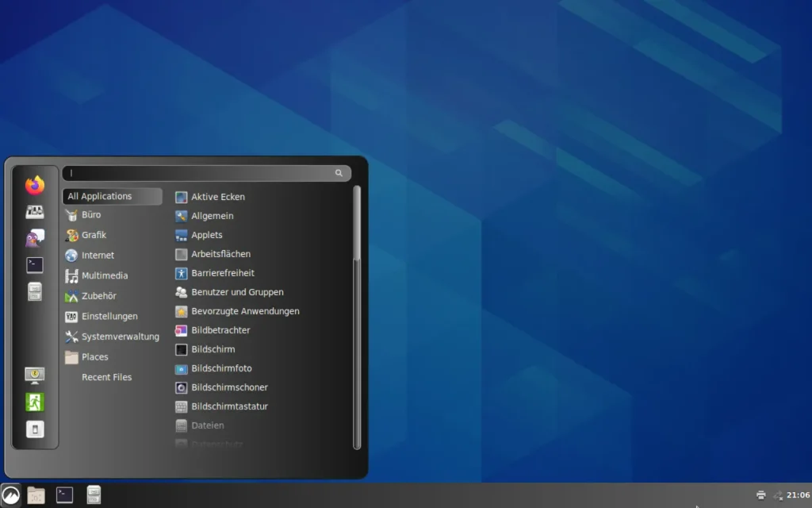Image resolution: width=812 pixels, height=508 pixels.
Task: Open the Systemverwaltung category
Action: tap(120, 337)
